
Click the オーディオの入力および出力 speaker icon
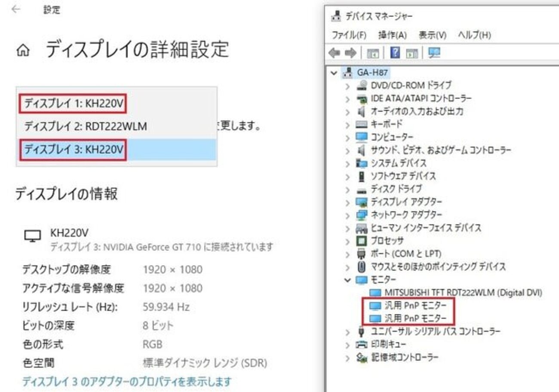click(x=362, y=111)
